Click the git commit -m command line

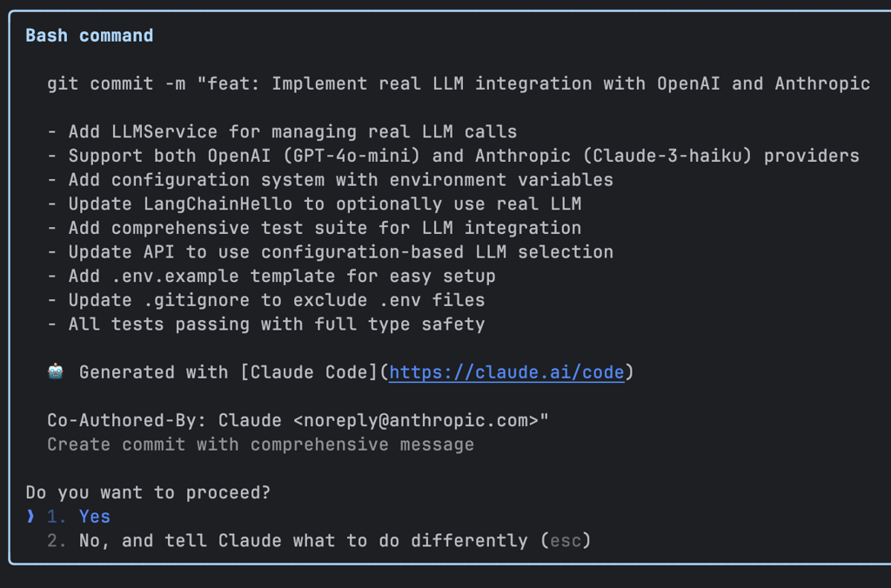459,84
